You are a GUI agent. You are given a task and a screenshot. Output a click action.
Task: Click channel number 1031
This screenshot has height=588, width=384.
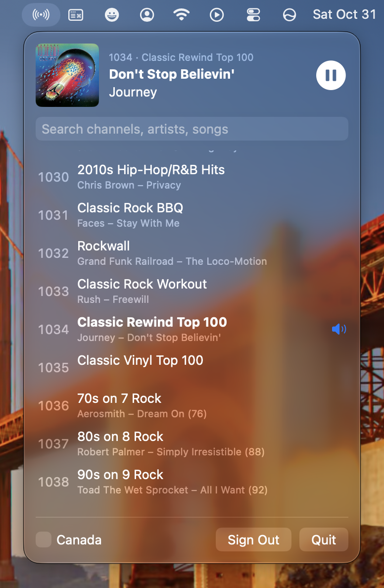(x=53, y=215)
